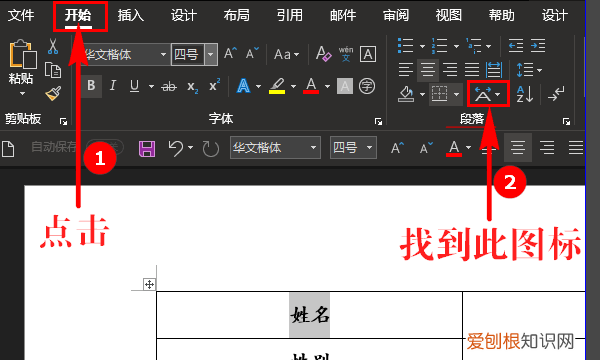Apply text effects with the blue outlined A

[x=243, y=86]
